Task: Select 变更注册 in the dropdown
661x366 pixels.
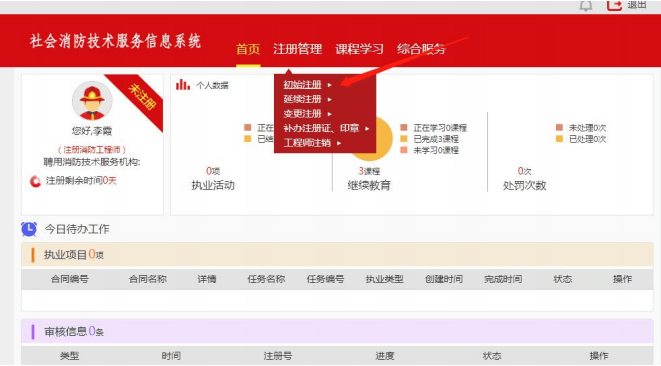Action: point(302,114)
